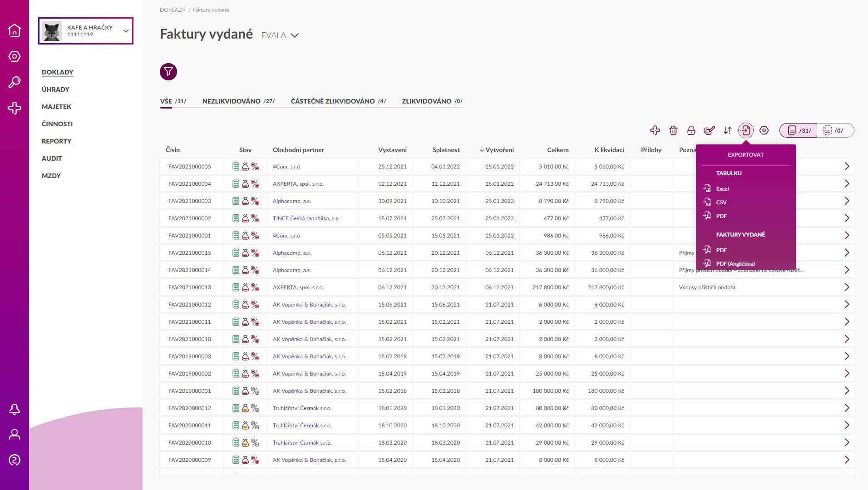The width and height of the screenshot is (868, 490).
Task: Click grey percent icon of FAV2018000001 row
Action: tap(255, 391)
